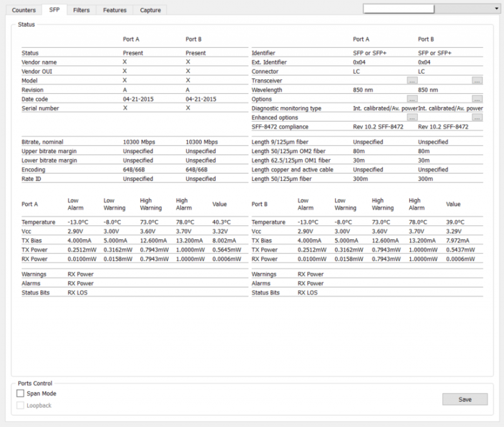
Task: Click the SFP tab
Action: tap(54, 10)
